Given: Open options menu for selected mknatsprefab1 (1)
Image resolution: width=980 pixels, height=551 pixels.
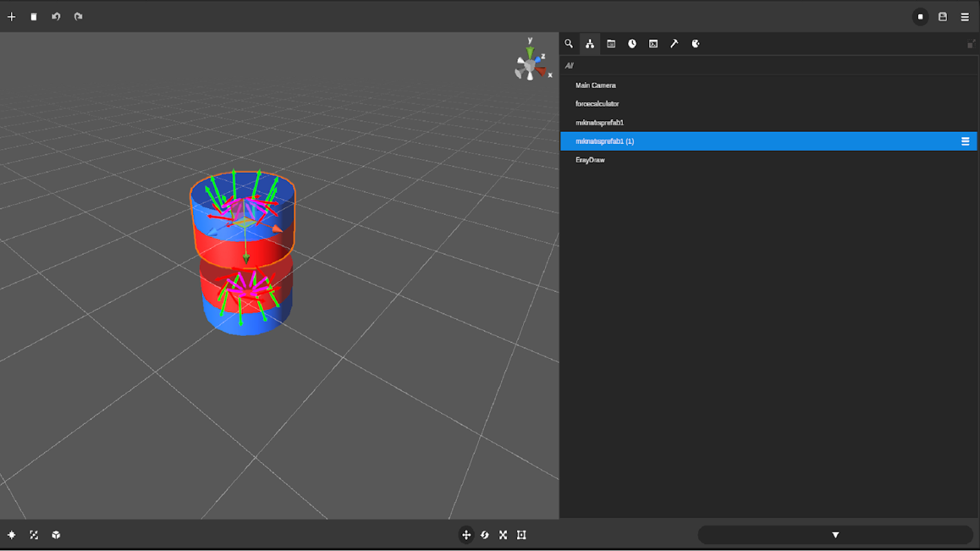Looking at the screenshot, I should (x=965, y=141).
